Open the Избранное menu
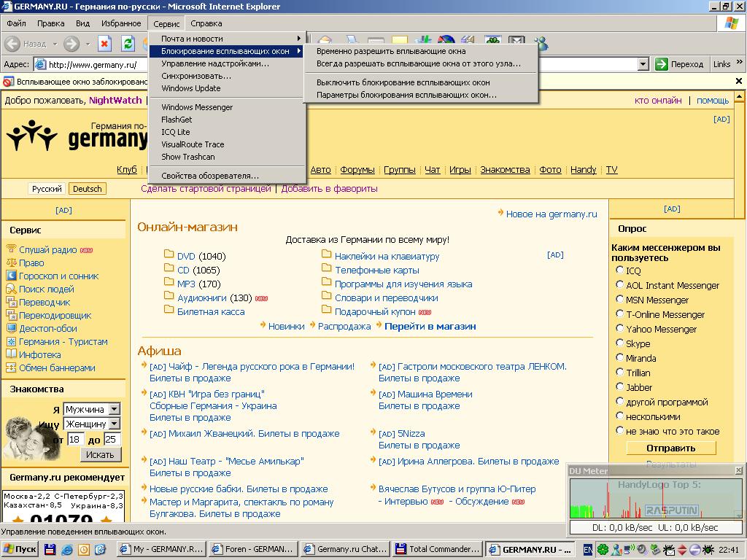Viewport: 747px width, 560px height. (121, 23)
